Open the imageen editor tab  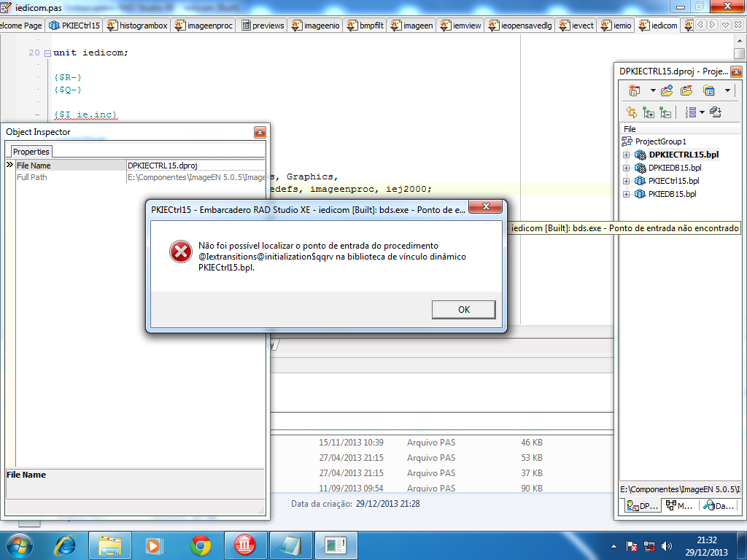click(x=412, y=26)
